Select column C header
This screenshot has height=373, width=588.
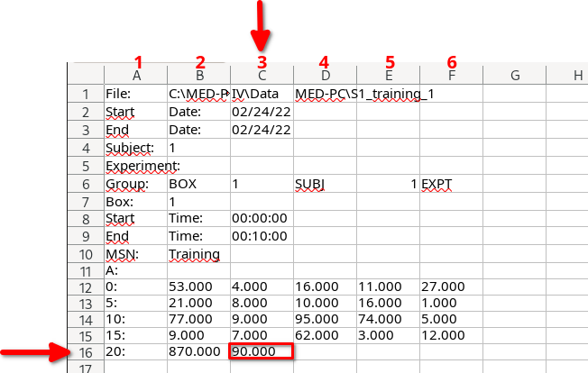pos(262,75)
